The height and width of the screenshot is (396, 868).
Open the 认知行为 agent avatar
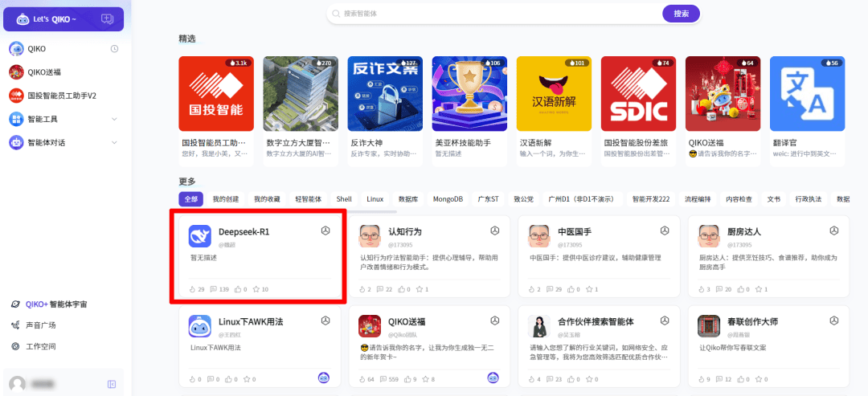coord(369,235)
